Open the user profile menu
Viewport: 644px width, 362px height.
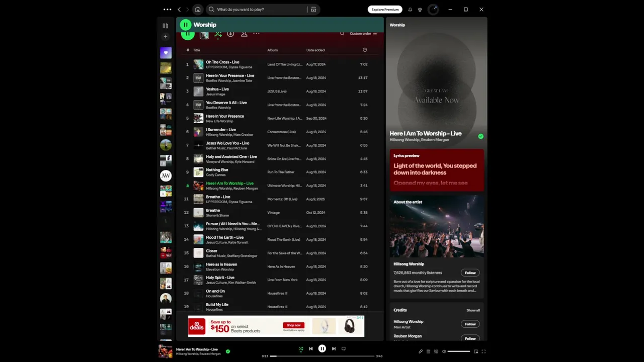click(x=433, y=10)
